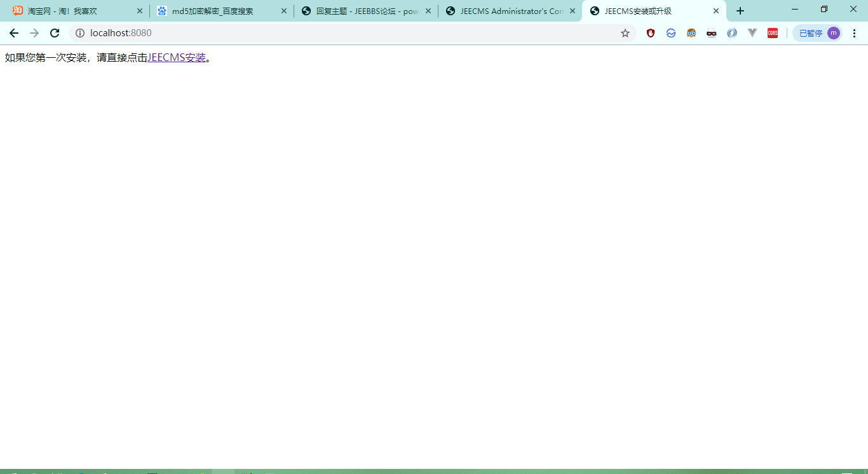Click the browser forward arrow
868x474 pixels.
point(34,33)
